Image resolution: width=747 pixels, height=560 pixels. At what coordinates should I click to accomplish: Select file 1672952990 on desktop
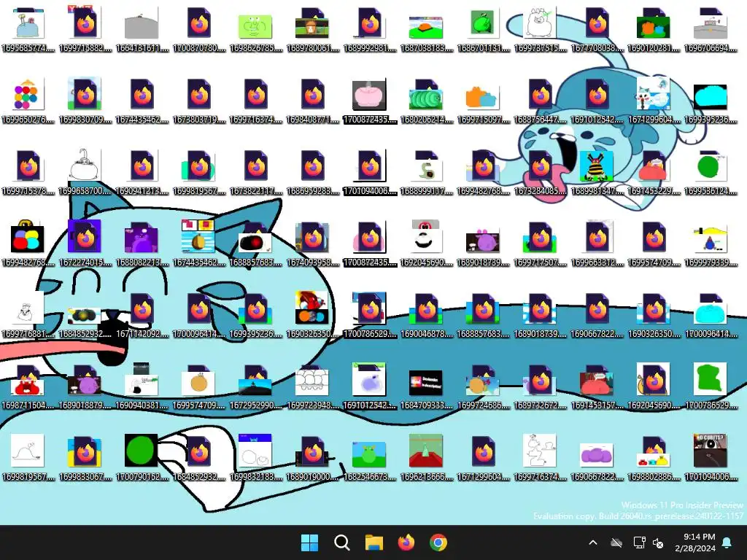tap(256, 386)
